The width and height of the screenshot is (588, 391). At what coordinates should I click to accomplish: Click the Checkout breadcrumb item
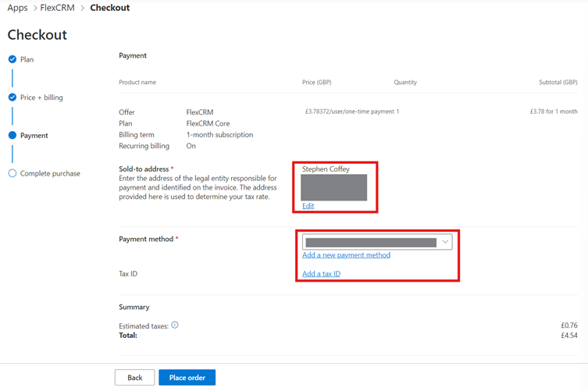(x=110, y=8)
